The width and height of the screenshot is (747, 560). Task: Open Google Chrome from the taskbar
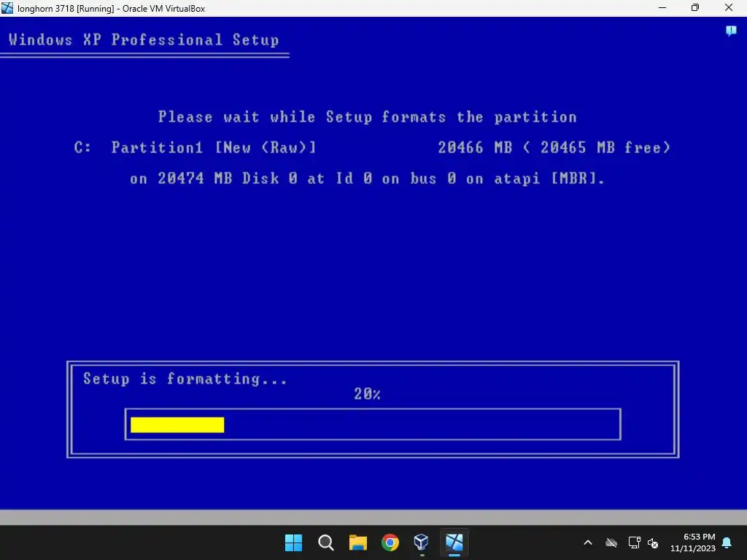390,542
